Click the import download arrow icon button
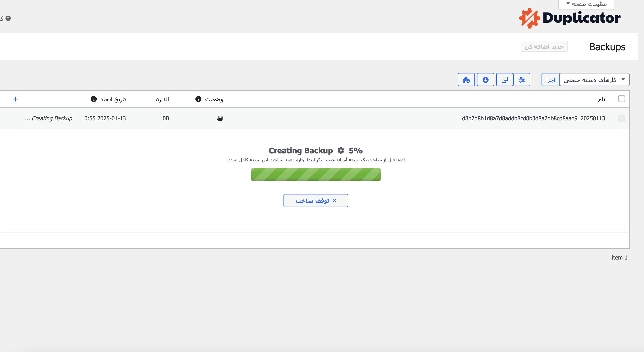Screen dimensions: 644x352 [485, 80]
